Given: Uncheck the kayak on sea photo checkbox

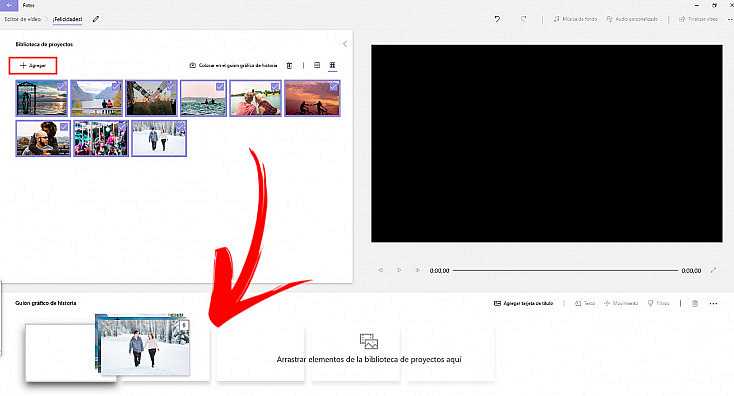Looking at the screenshot, I should point(220,87).
